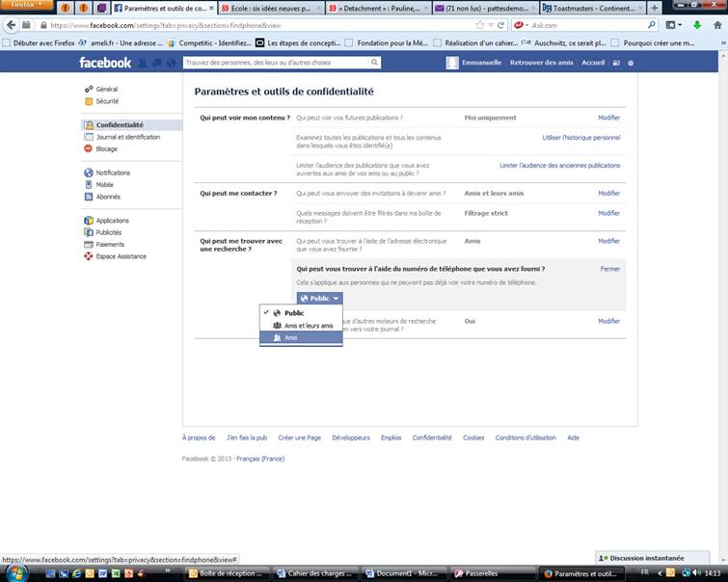Modify the search engines setting
The height and width of the screenshot is (582, 728).
pyautogui.click(x=608, y=321)
